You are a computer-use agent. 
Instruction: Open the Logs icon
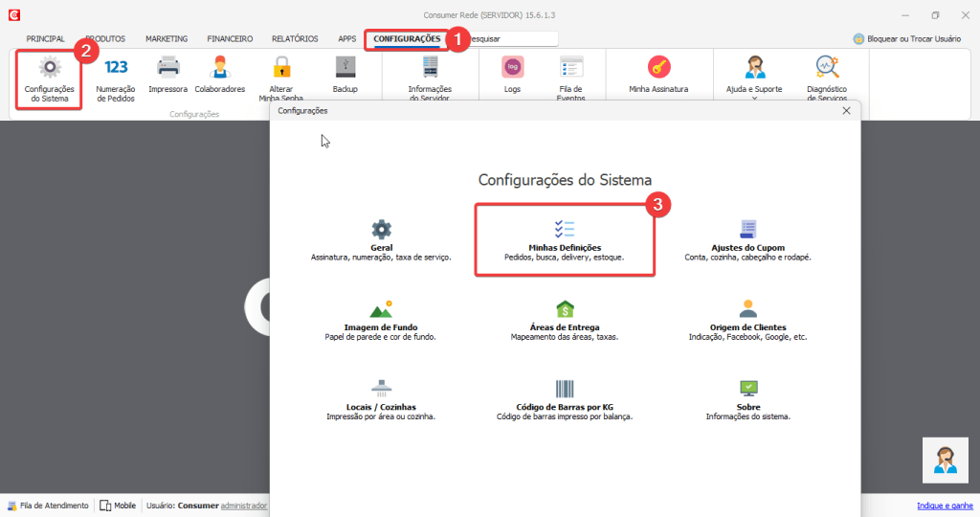[512, 69]
